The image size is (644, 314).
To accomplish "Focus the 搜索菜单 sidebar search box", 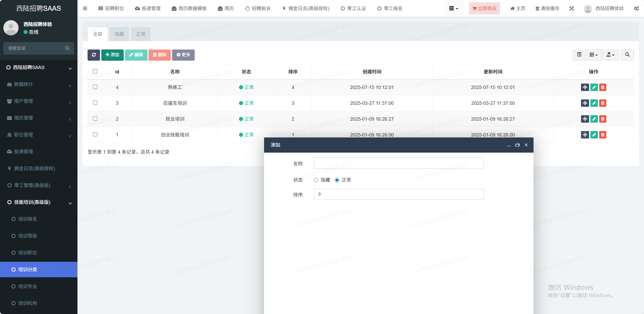I will [35, 48].
